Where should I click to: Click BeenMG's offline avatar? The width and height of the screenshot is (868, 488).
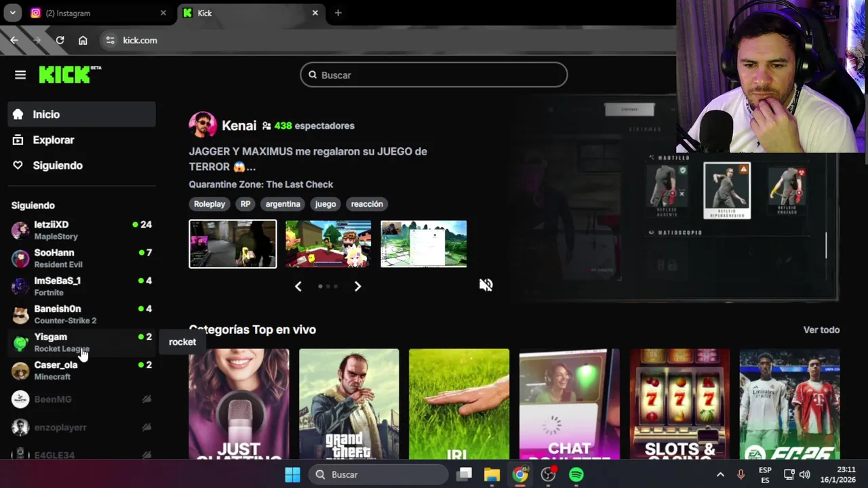tap(20, 399)
